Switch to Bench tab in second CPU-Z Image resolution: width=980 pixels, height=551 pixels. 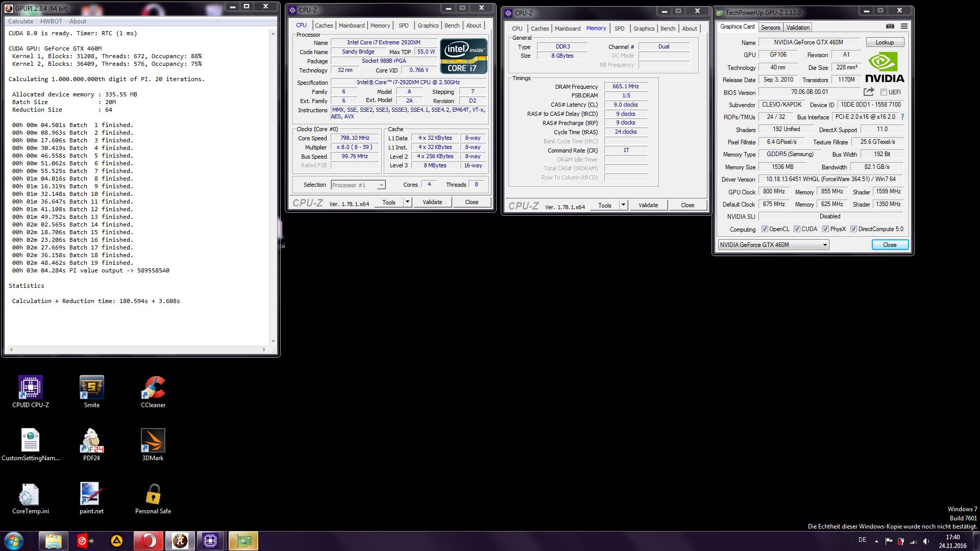668,29
